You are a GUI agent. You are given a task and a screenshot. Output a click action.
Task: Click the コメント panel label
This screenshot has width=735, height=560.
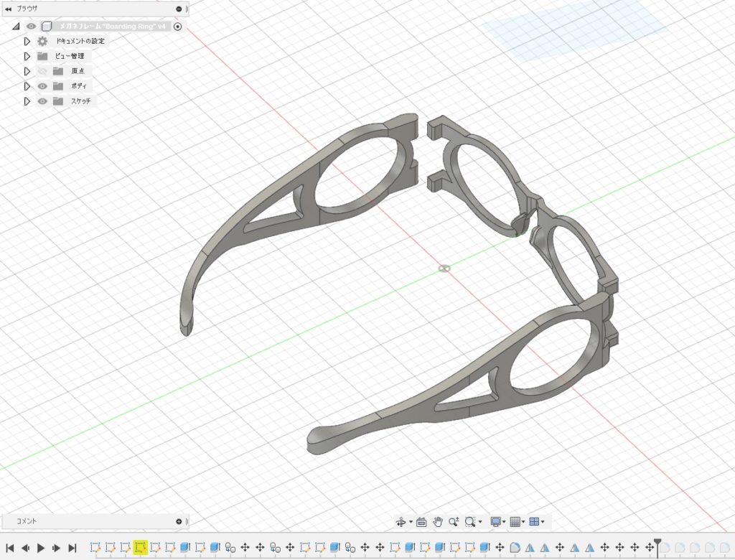pos(27,521)
